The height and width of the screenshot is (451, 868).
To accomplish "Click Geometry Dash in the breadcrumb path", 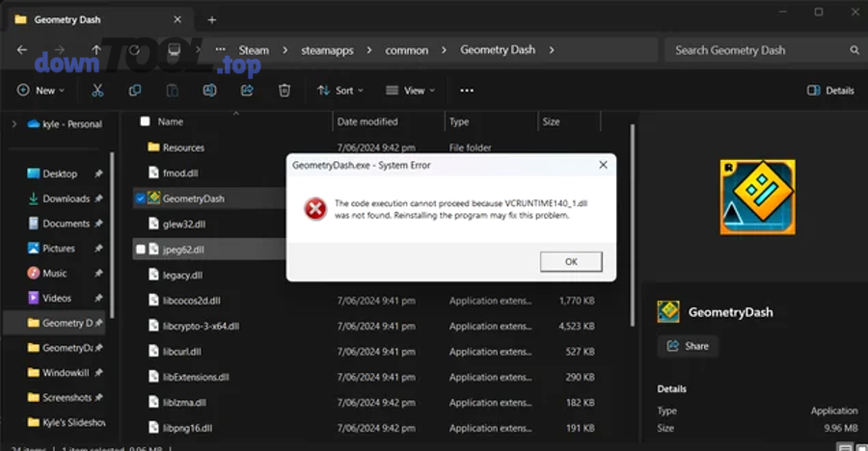I will click(498, 50).
